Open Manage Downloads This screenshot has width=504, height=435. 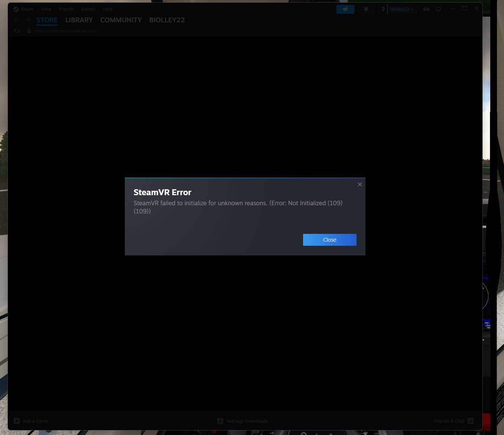(x=247, y=421)
